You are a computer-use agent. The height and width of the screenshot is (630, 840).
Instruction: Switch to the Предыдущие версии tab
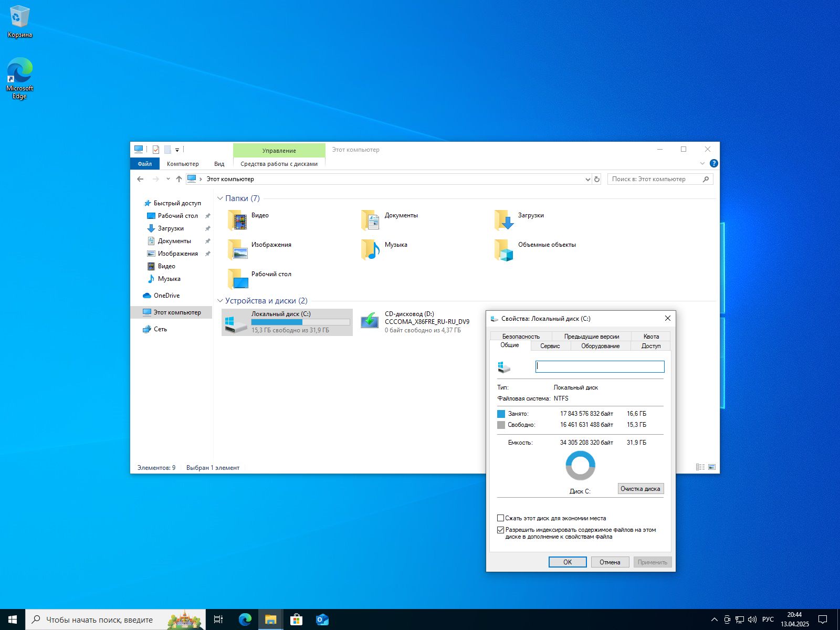592,336
